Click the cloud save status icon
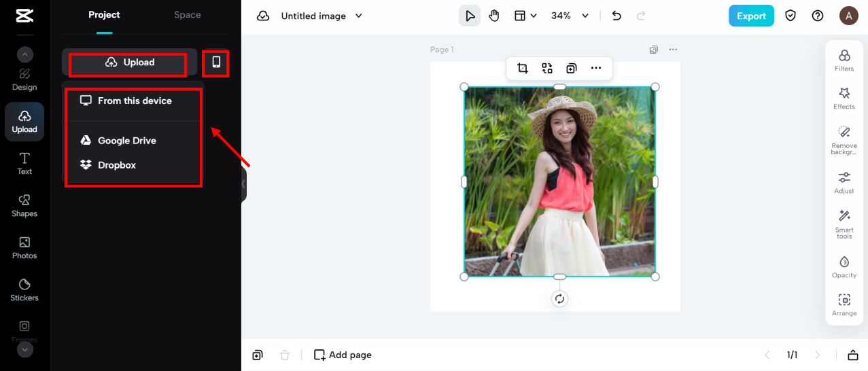The image size is (868, 371). (263, 16)
